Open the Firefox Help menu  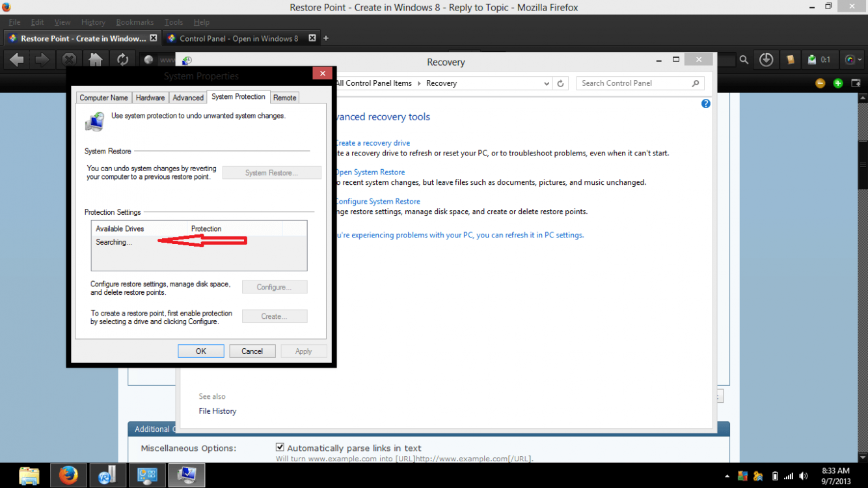pyautogui.click(x=202, y=22)
